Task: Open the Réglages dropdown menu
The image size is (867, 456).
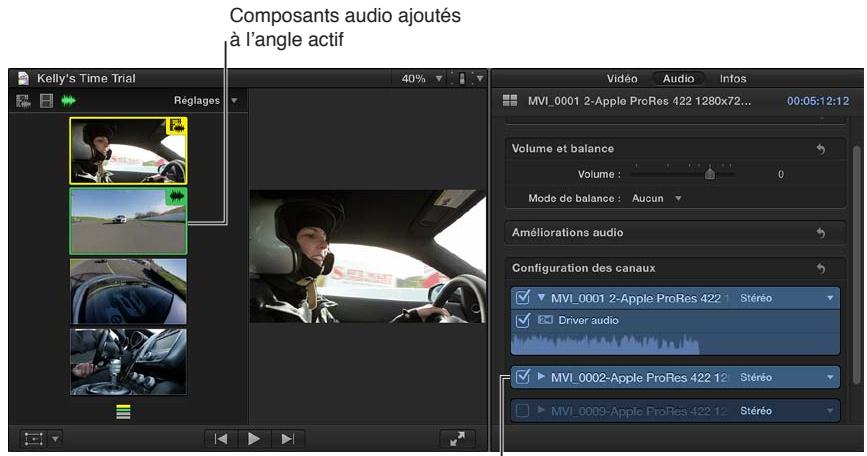Action: (x=206, y=101)
